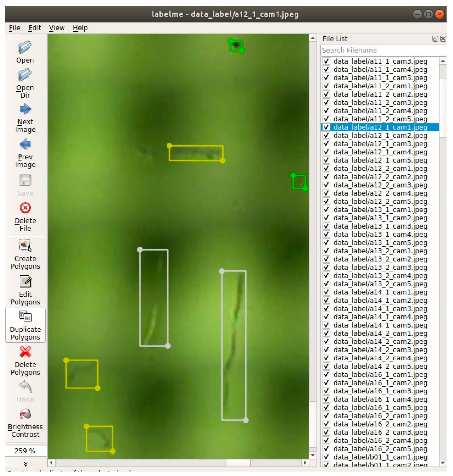Viewport: 453px width, 476px height.
Task: Go to Prev Image arrow
Action: [x=25, y=144]
